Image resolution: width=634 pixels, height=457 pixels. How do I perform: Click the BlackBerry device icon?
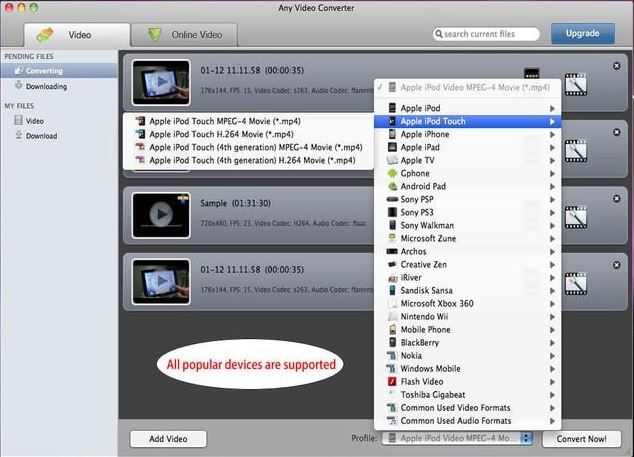tap(392, 342)
